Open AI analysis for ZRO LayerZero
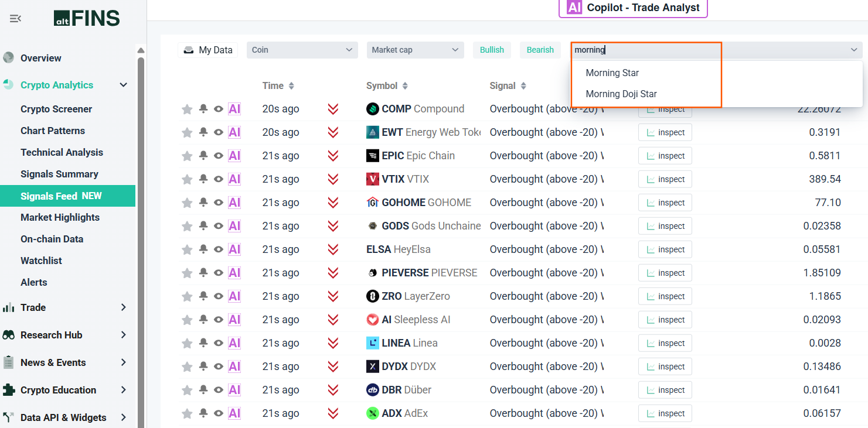 click(x=234, y=296)
